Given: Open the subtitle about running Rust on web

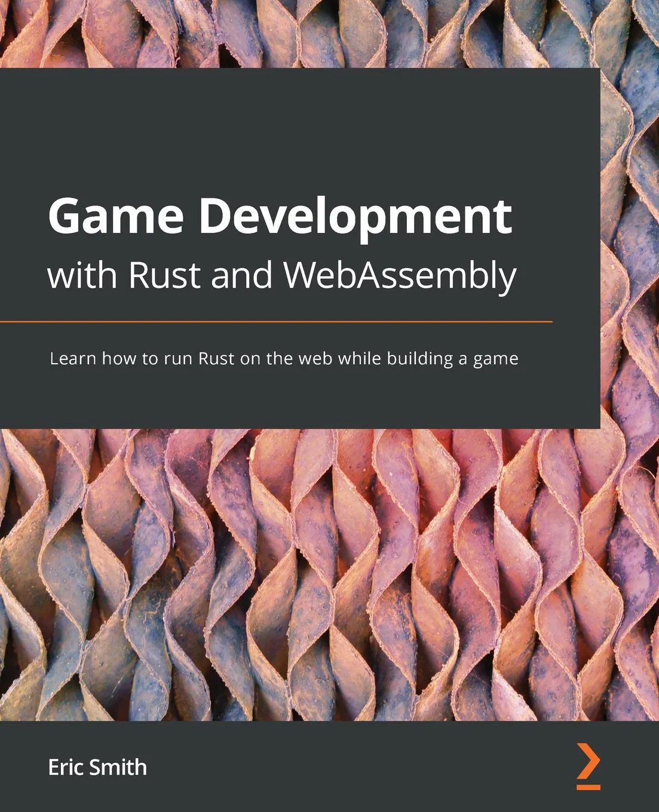Looking at the screenshot, I should click(x=285, y=359).
